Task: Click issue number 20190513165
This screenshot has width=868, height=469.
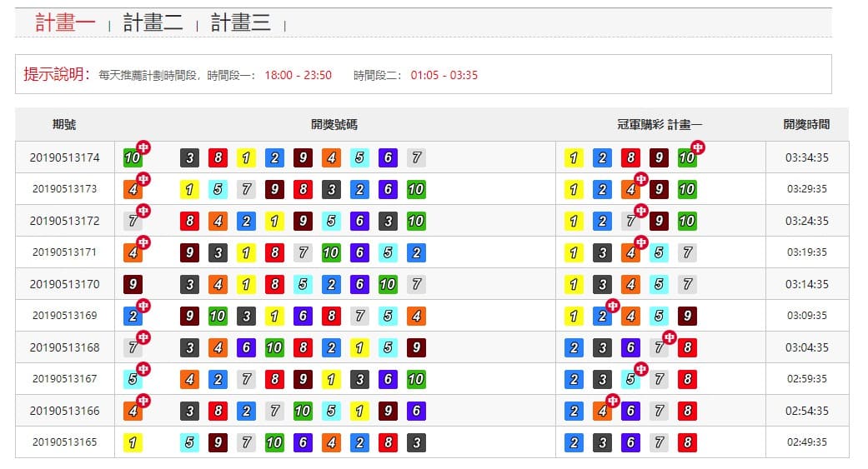Action: (x=65, y=442)
